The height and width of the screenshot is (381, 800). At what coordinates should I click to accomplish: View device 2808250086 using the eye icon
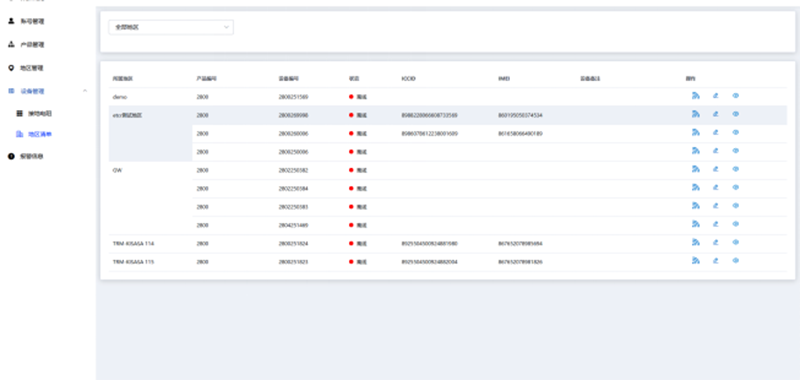[735, 151]
